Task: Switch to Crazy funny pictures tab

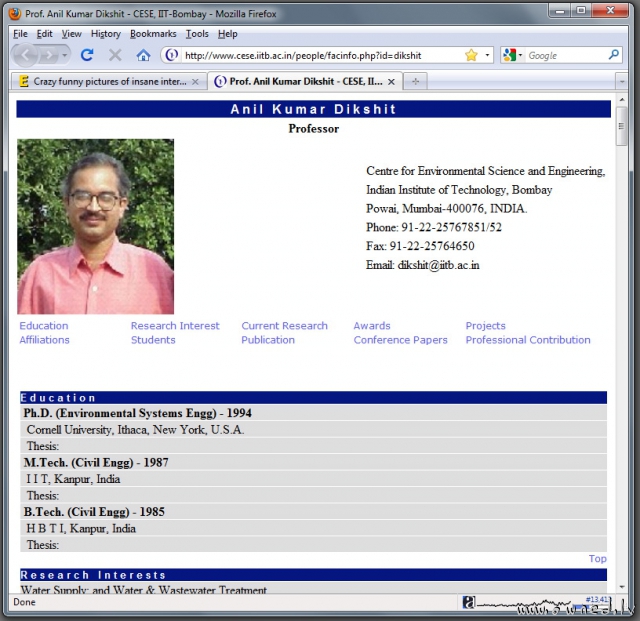Action: [x=109, y=81]
